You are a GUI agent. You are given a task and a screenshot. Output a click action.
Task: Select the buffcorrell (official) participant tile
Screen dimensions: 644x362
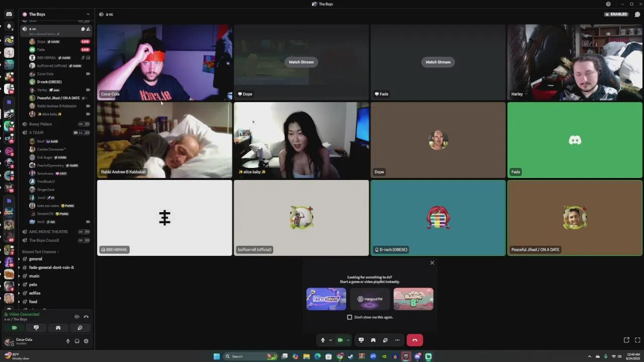pos(301,218)
